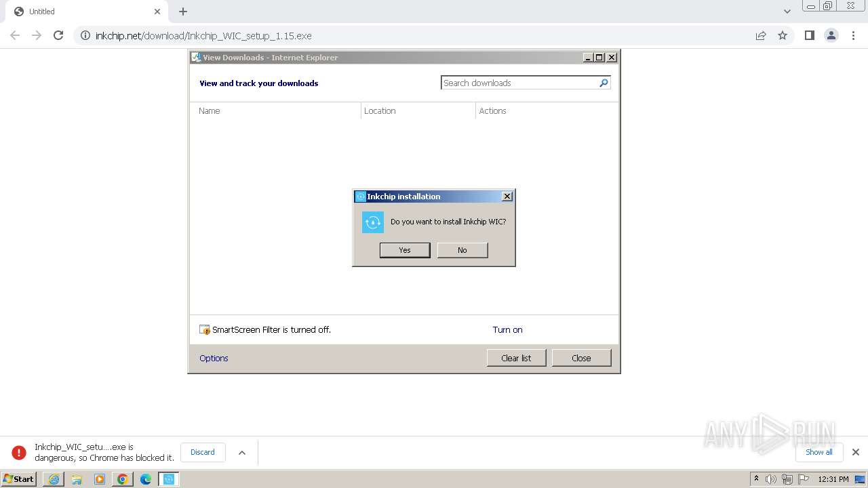This screenshot has height=488, width=868.
Task: Toggle the Chrome side panel
Action: (x=810, y=35)
